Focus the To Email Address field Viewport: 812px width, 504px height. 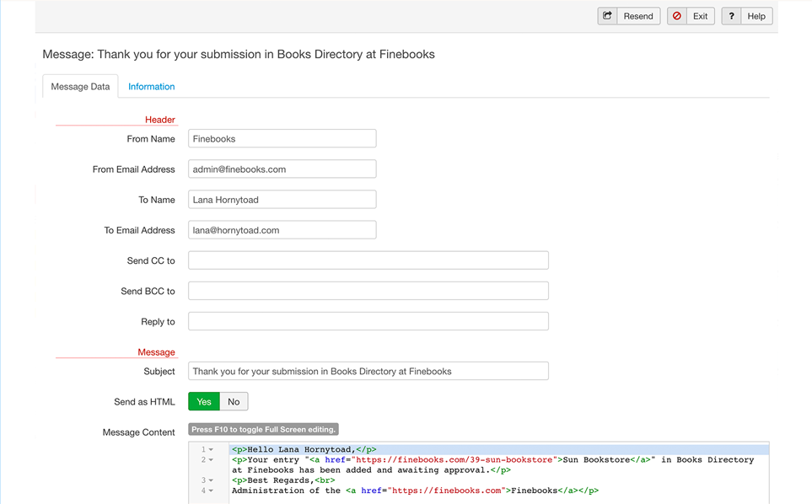pos(282,230)
